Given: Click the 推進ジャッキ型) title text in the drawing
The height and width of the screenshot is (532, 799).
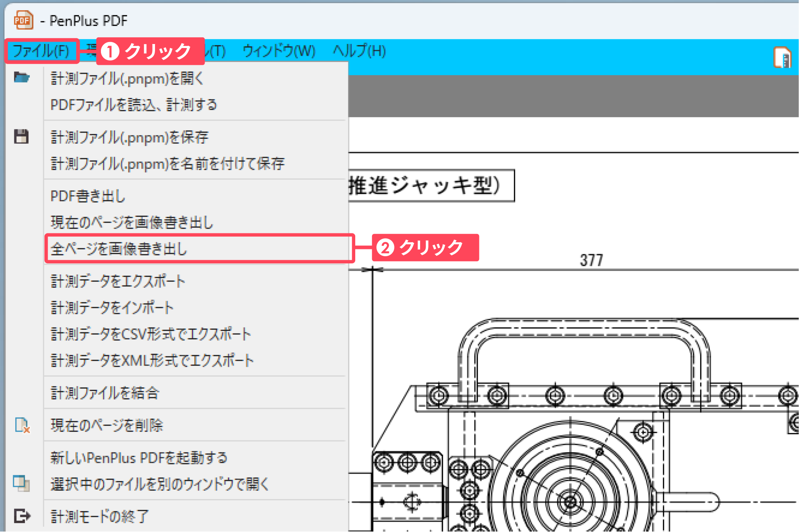Looking at the screenshot, I should 425,186.
